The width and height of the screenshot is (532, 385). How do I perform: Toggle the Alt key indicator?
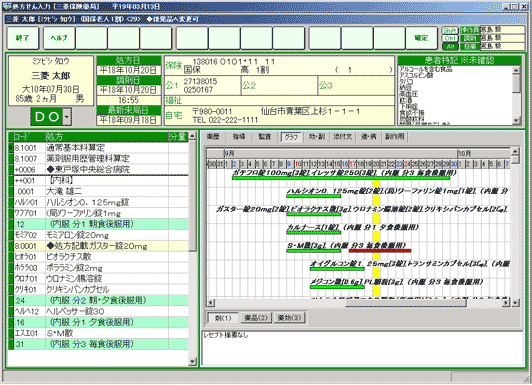click(450, 46)
